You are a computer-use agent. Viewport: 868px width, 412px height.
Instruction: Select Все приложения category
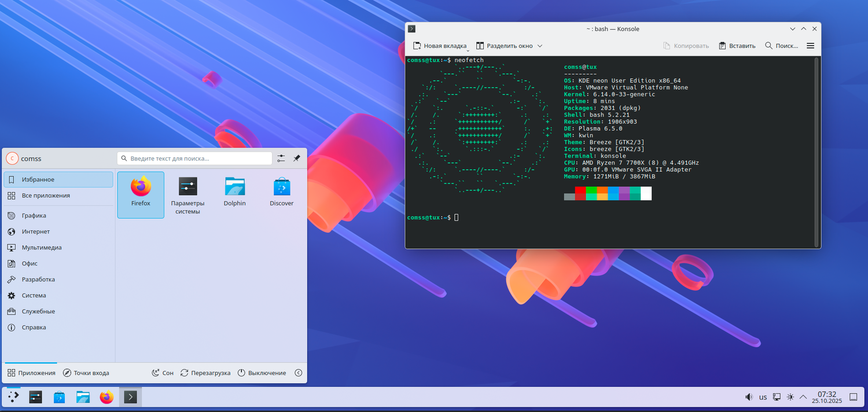click(x=58, y=196)
